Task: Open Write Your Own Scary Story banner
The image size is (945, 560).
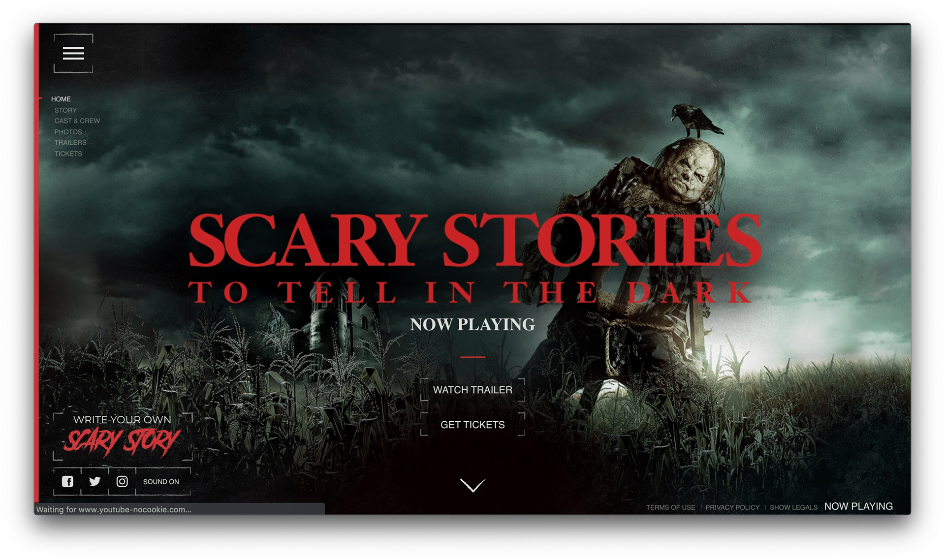Action: (x=123, y=436)
